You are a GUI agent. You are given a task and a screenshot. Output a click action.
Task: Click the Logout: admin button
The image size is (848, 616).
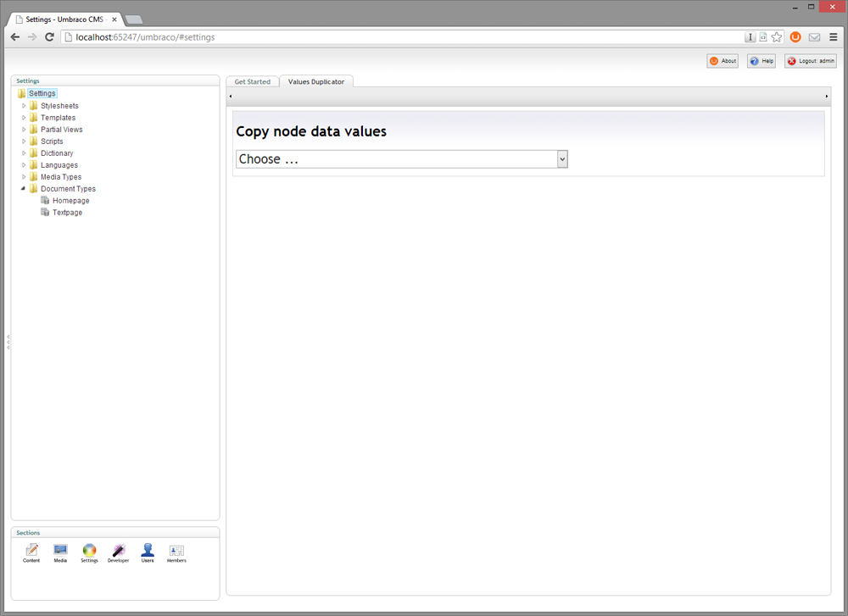point(811,61)
